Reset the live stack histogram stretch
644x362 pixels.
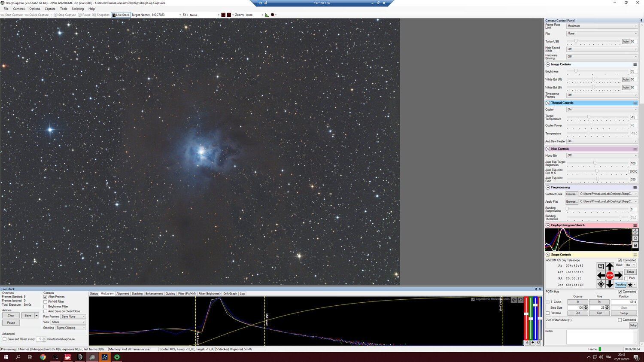(x=520, y=300)
